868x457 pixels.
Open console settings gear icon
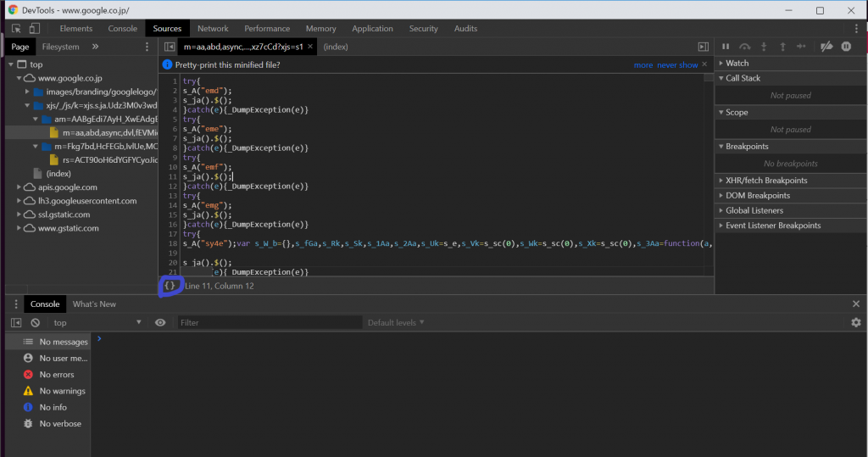click(856, 322)
